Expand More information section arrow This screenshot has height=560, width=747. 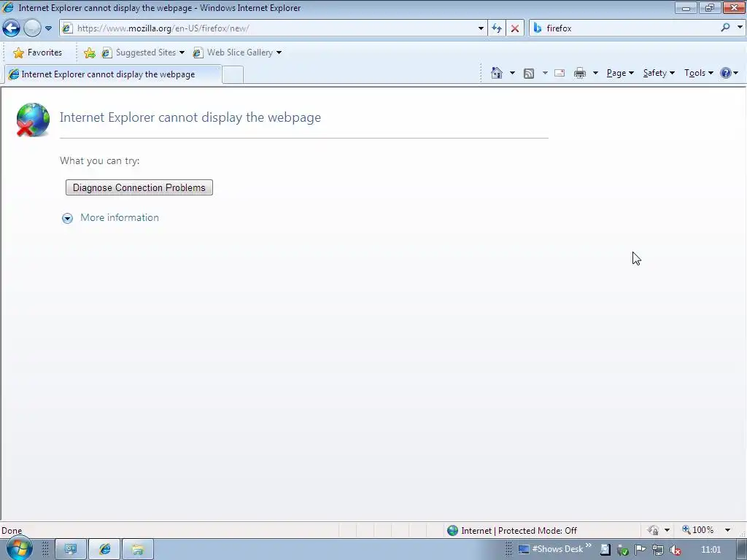click(x=67, y=218)
